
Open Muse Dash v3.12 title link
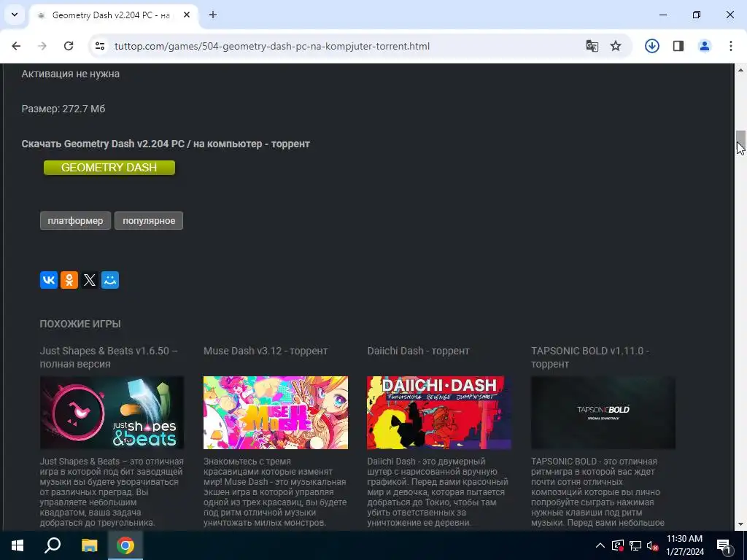tap(266, 351)
